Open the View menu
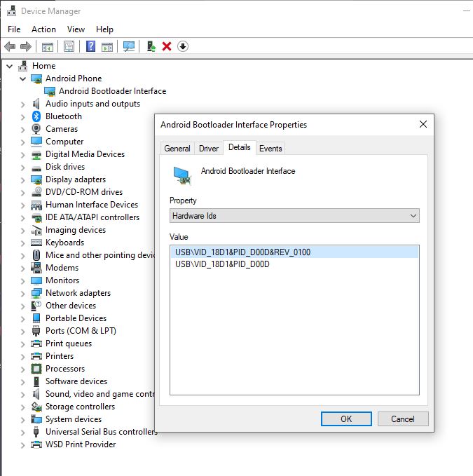The height and width of the screenshot is (476, 473). 76,29
